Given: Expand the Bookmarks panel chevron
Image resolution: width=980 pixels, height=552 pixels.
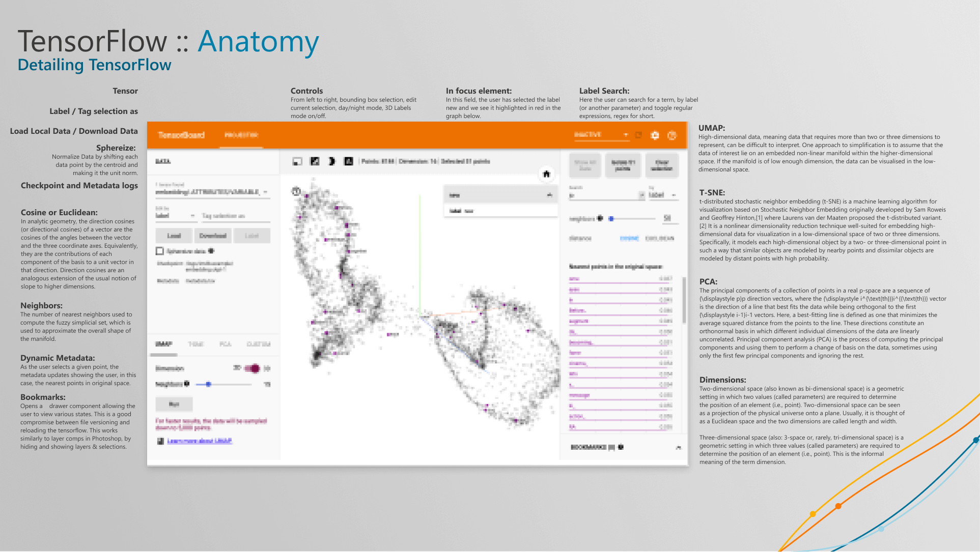Looking at the screenshot, I should click(x=678, y=448).
